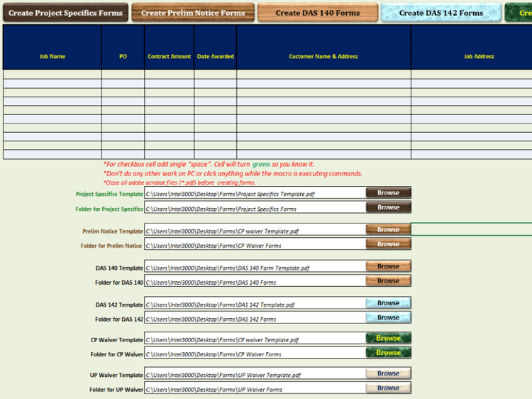Browse for the Prelim Notice Template
532x399 pixels.
[x=389, y=229]
